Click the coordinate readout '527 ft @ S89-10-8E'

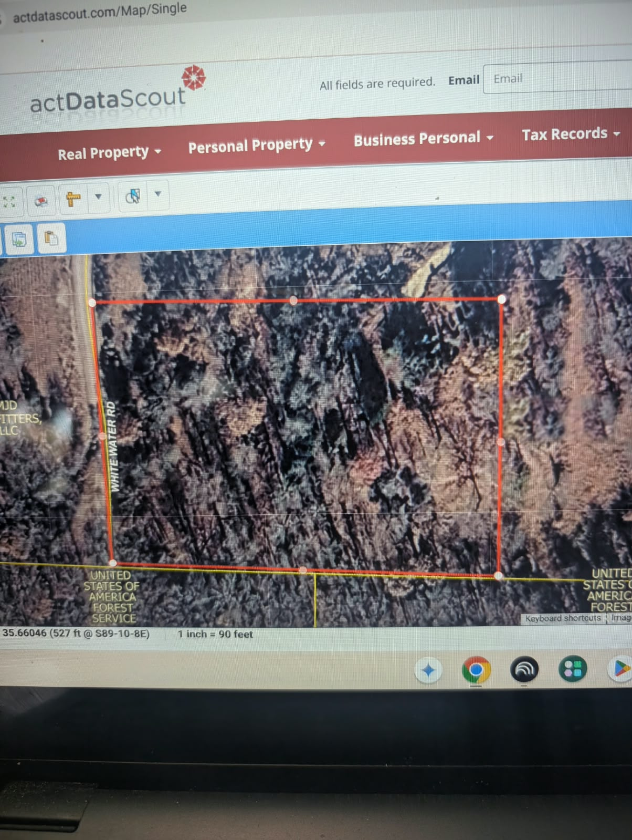point(100,634)
